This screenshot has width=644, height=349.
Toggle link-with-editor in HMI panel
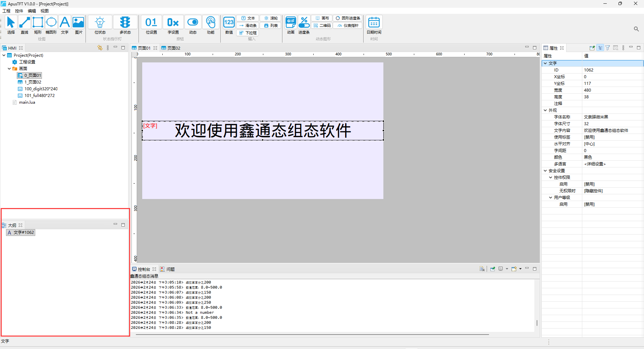click(100, 48)
